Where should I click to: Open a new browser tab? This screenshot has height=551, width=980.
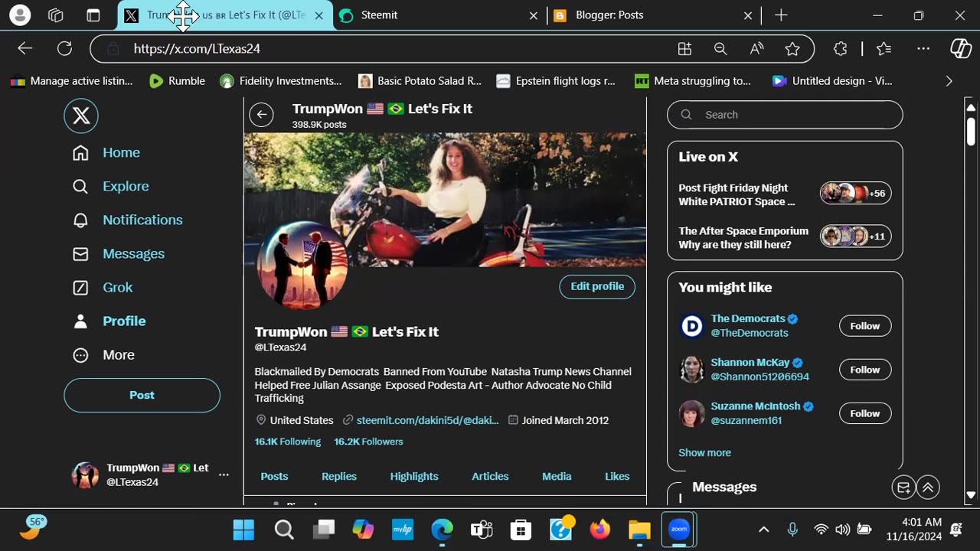[x=781, y=15]
